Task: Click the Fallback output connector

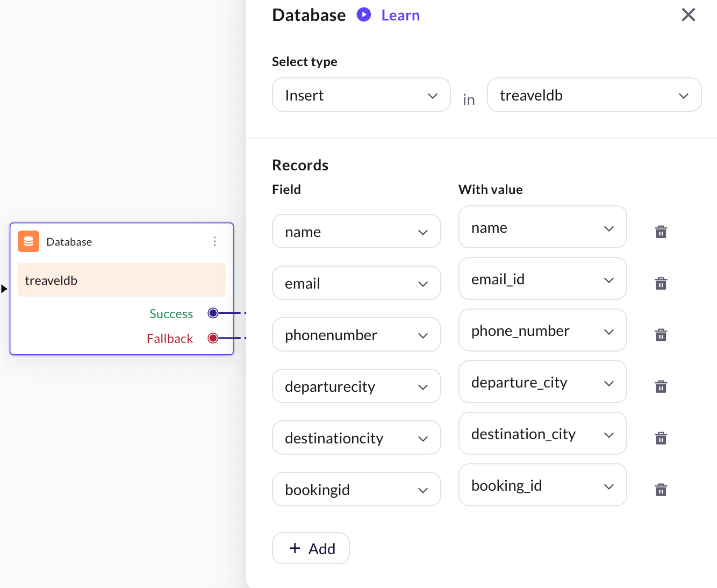Action: tap(213, 338)
